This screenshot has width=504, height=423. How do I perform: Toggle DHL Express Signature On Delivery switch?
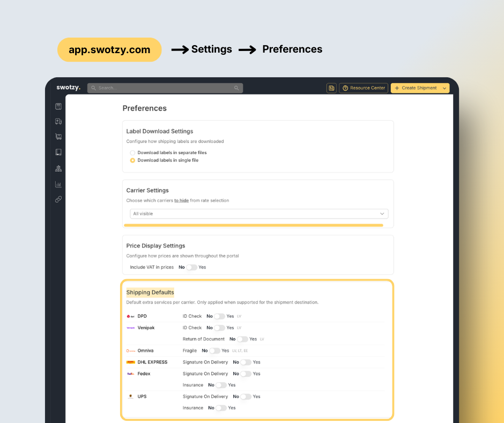(246, 362)
